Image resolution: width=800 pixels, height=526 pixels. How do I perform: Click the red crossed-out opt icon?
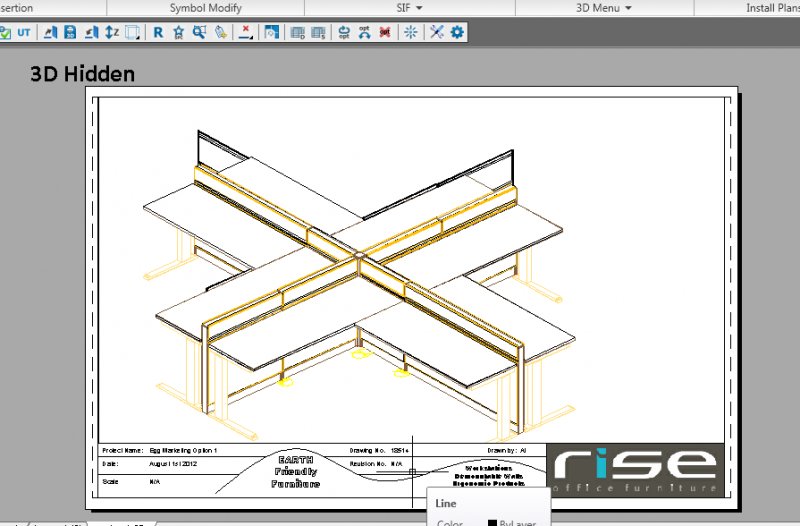point(385,33)
